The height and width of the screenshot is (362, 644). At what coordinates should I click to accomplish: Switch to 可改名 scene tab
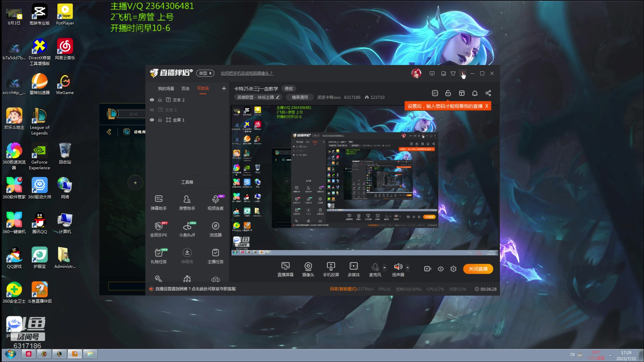(x=203, y=88)
